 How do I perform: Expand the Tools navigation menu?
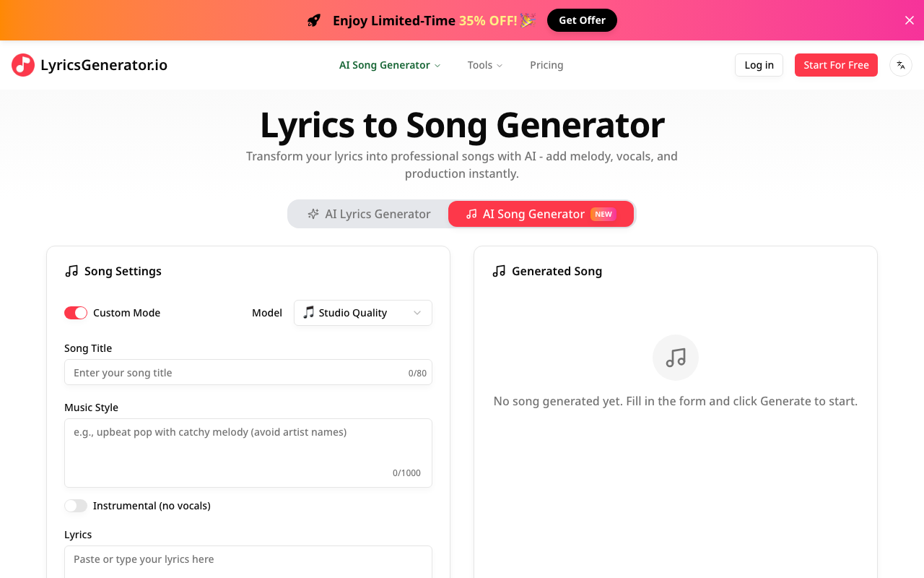point(485,65)
